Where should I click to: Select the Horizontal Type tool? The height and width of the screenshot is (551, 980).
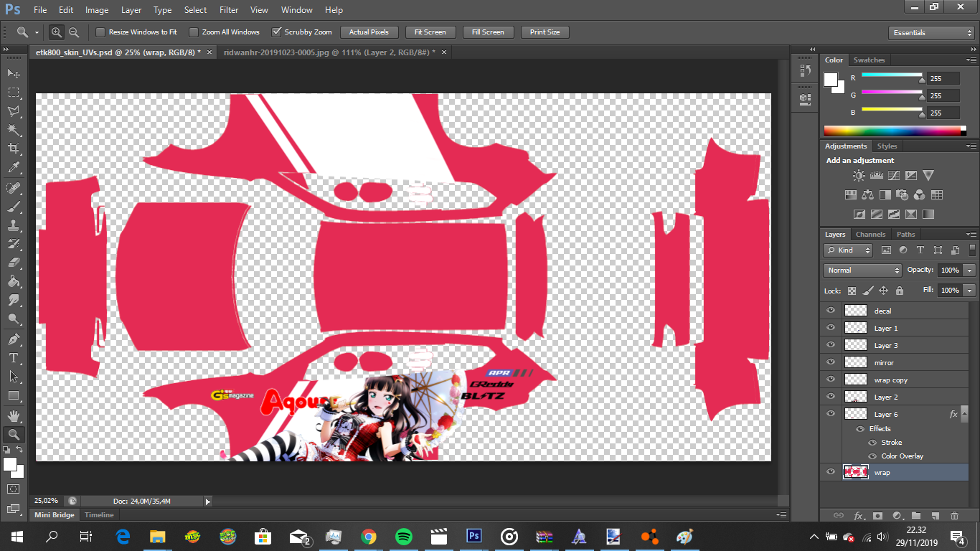click(x=14, y=357)
